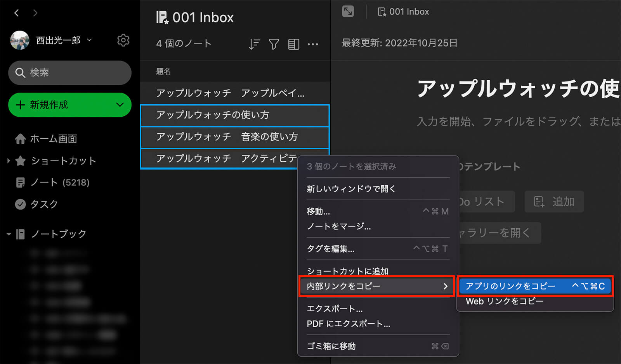
Task: Collapse the ノートブック tree
Action: click(9, 234)
